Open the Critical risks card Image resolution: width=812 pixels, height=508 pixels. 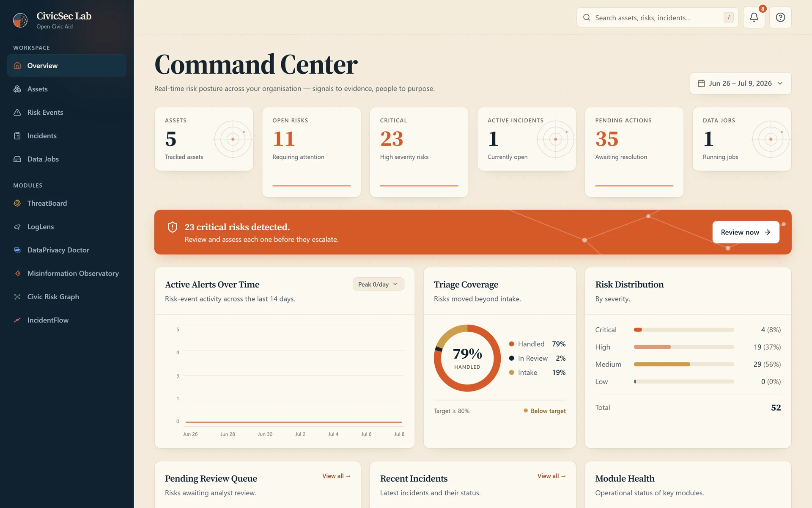(419, 152)
